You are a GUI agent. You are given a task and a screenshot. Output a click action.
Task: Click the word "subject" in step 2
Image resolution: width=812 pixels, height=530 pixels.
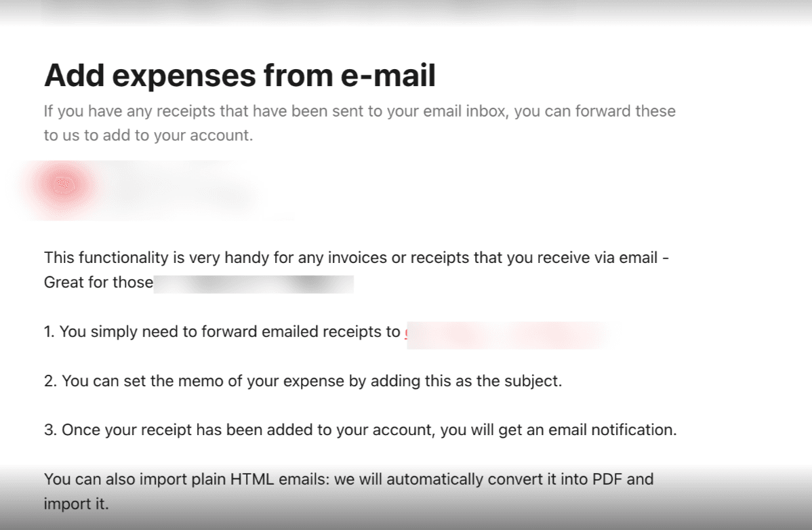(534, 381)
